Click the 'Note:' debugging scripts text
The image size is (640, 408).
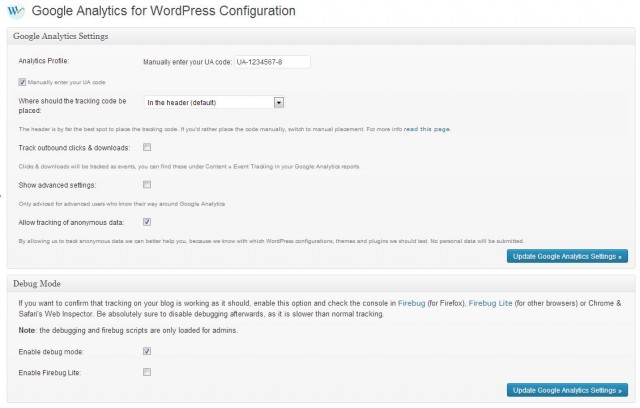click(128, 330)
